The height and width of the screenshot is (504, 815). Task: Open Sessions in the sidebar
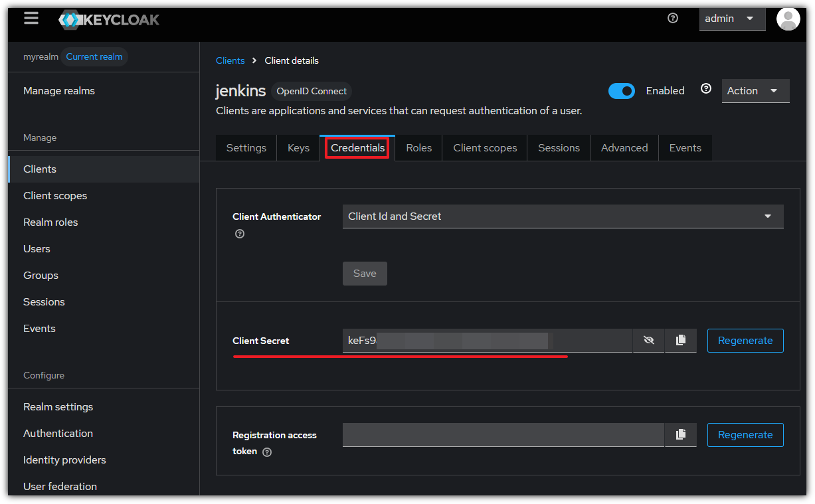pyautogui.click(x=104, y=302)
